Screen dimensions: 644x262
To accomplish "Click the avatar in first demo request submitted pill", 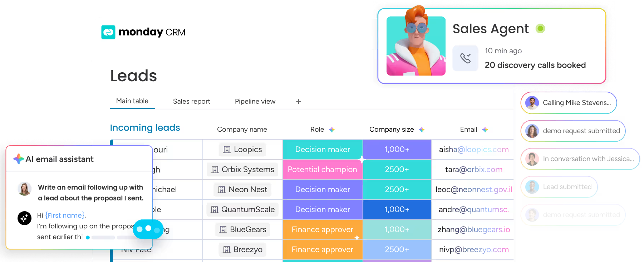I will tap(532, 131).
